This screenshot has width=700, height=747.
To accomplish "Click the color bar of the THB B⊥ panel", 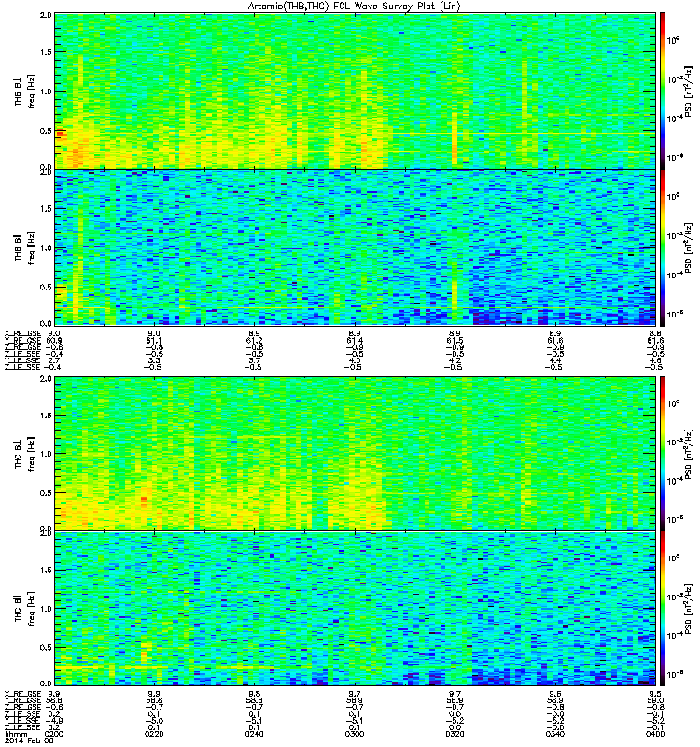I will [663, 91].
